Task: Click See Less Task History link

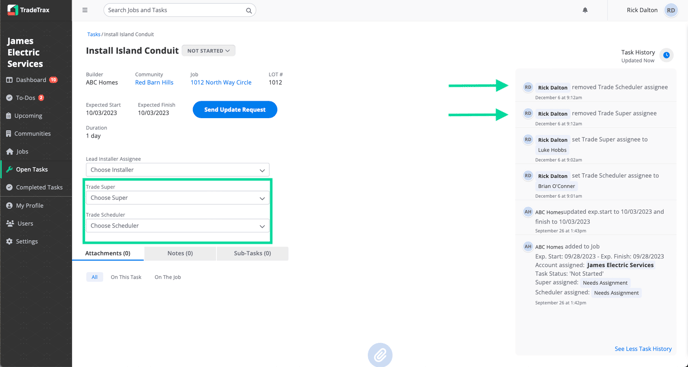Action: point(643,349)
